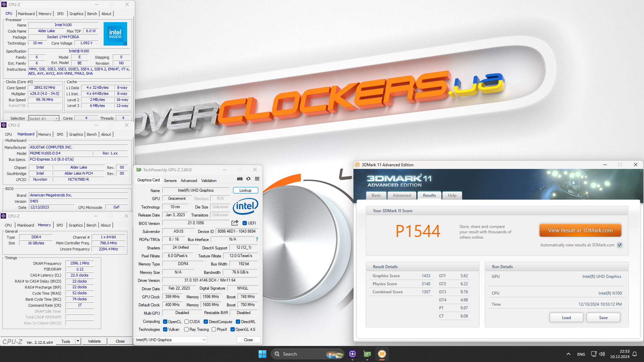644x362 pixels.
Task: Click the Close button in GPU-Z
Action: pos(248,340)
